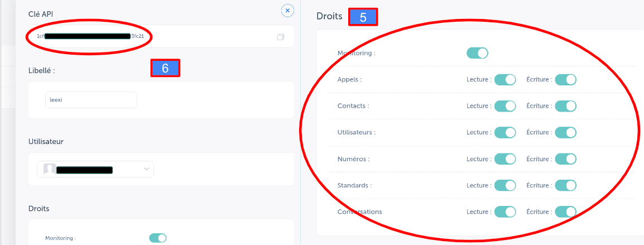Disable Conversations Écriture switch
Image resolution: width=644 pixels, height=245 pixels.
pos(565,212)
